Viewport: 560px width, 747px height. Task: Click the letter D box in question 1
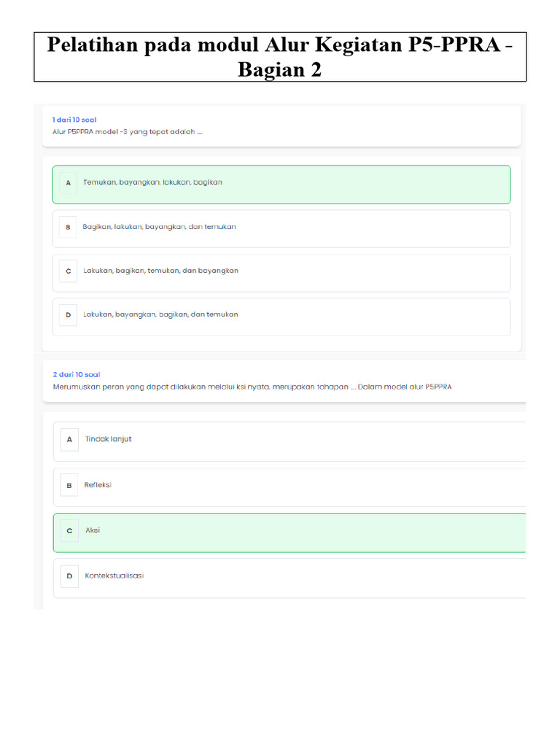[x=68, y=315]
